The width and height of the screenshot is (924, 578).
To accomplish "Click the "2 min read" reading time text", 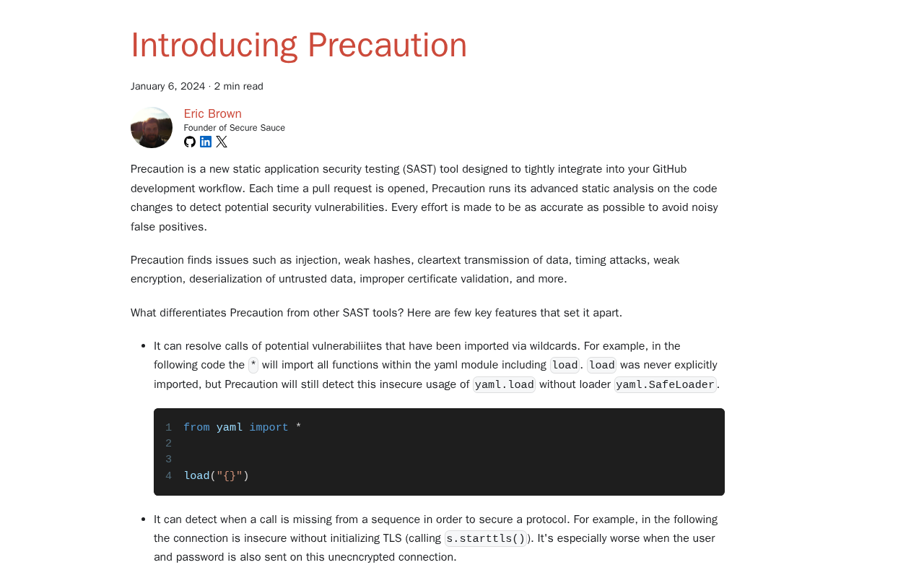I will [238, 87].
